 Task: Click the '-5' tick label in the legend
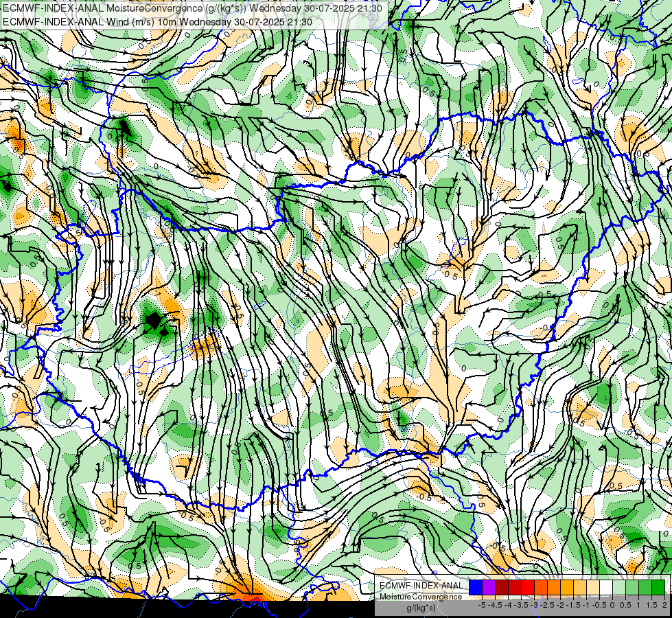click(x=482, y=605)
